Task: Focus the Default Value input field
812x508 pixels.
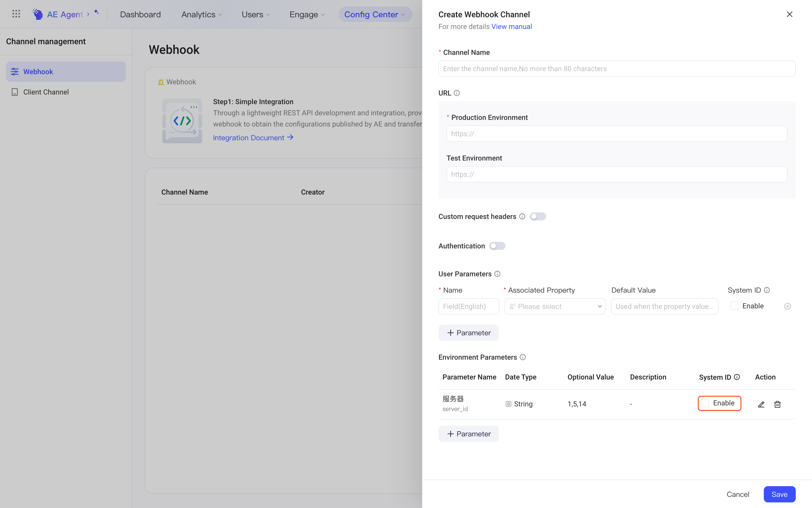Action: 664,306
